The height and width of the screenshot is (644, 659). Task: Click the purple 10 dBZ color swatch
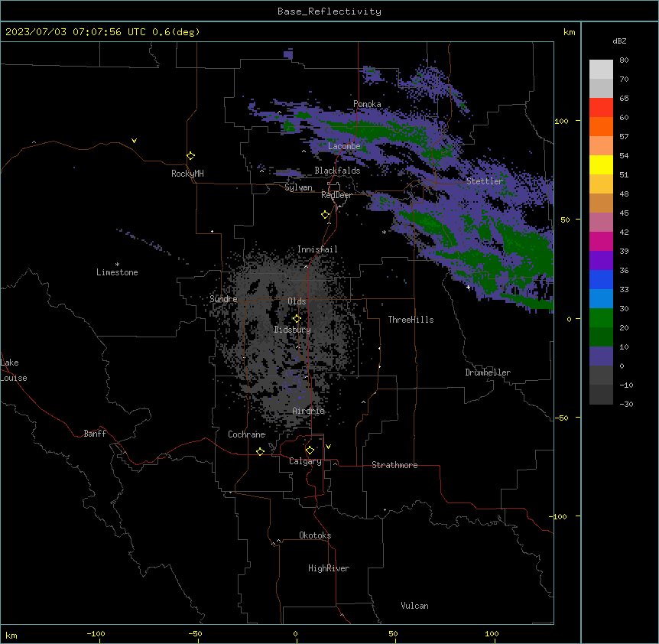pyautogui.click(x=601, y=356)
